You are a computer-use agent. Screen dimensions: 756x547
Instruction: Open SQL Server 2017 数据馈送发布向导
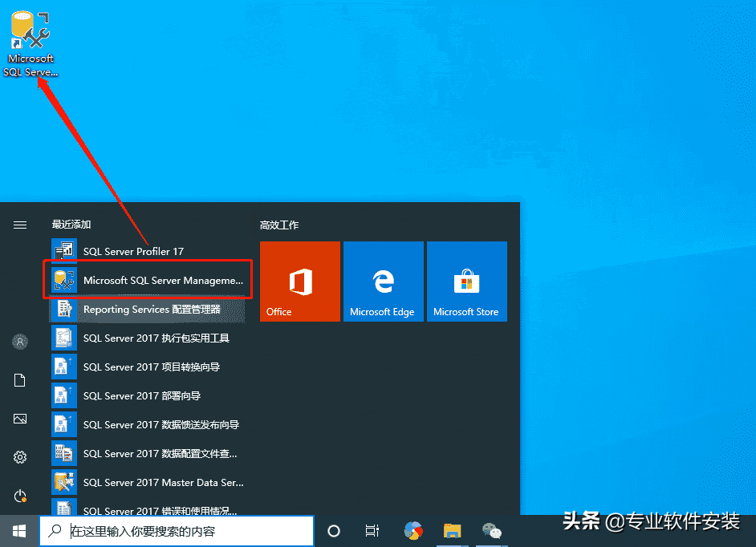148,424
